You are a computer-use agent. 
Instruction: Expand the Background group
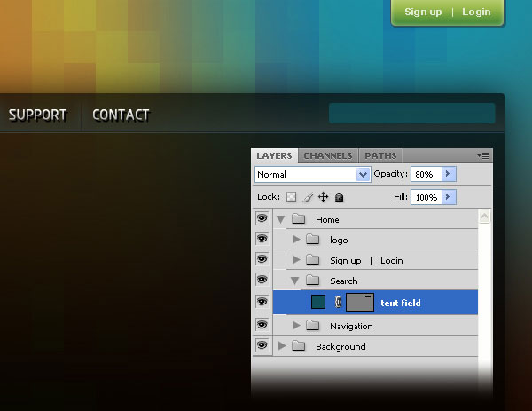click(282, 346)
